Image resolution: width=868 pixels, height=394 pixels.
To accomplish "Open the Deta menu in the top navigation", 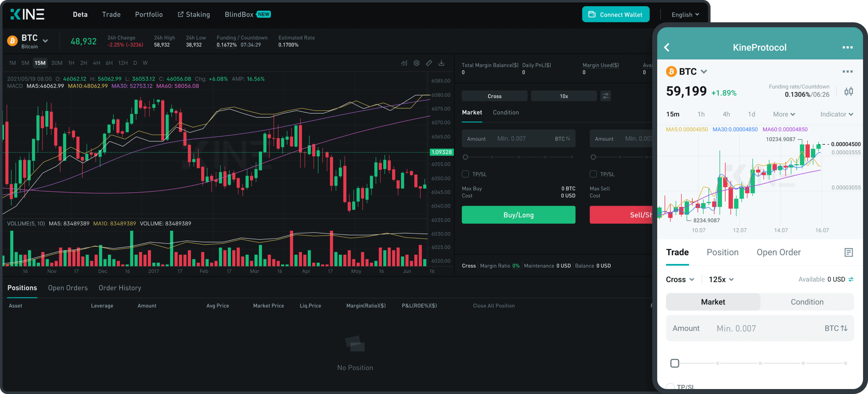I will click(80, 15).
